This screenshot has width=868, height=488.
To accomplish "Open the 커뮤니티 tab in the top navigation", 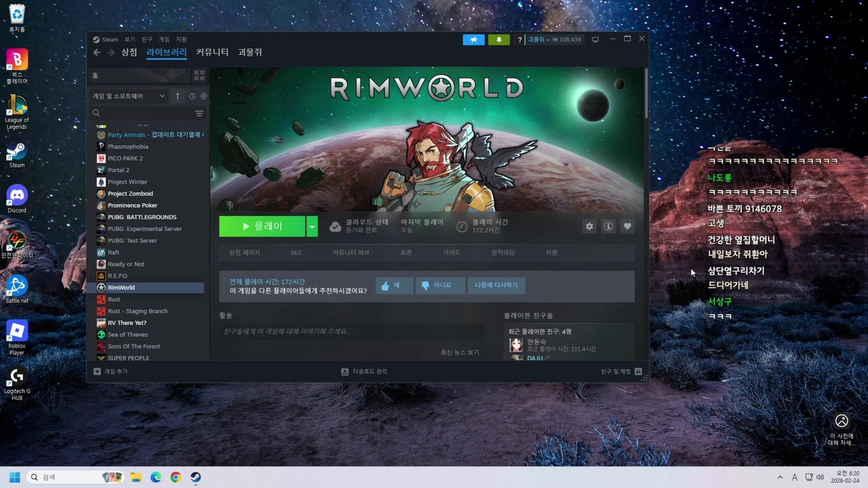I will [x=212, y=52].
